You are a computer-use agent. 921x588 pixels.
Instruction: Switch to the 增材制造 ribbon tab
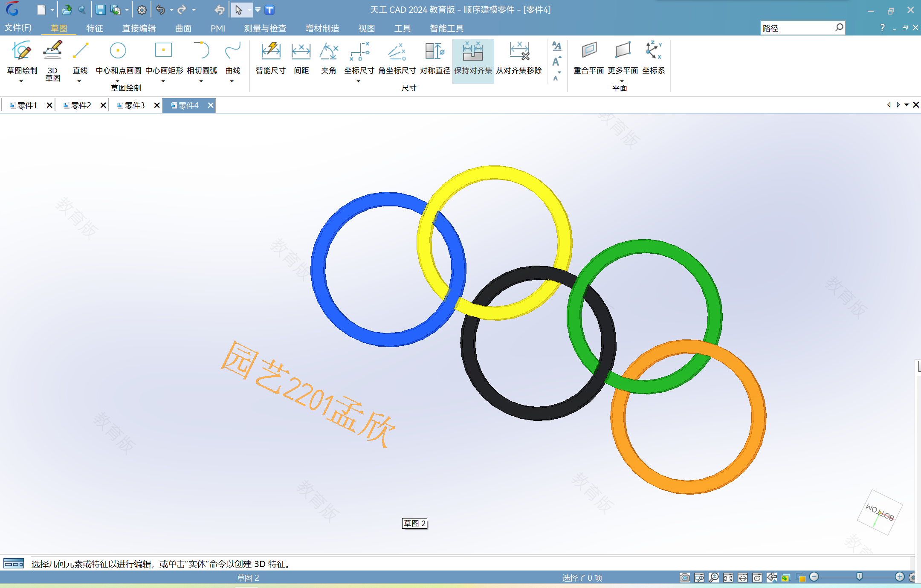[322, 28]
